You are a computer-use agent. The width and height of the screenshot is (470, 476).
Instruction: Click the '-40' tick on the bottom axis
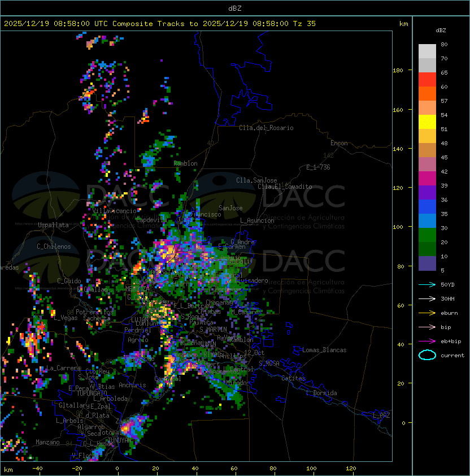pyautogui.click(x=37, y=469)
